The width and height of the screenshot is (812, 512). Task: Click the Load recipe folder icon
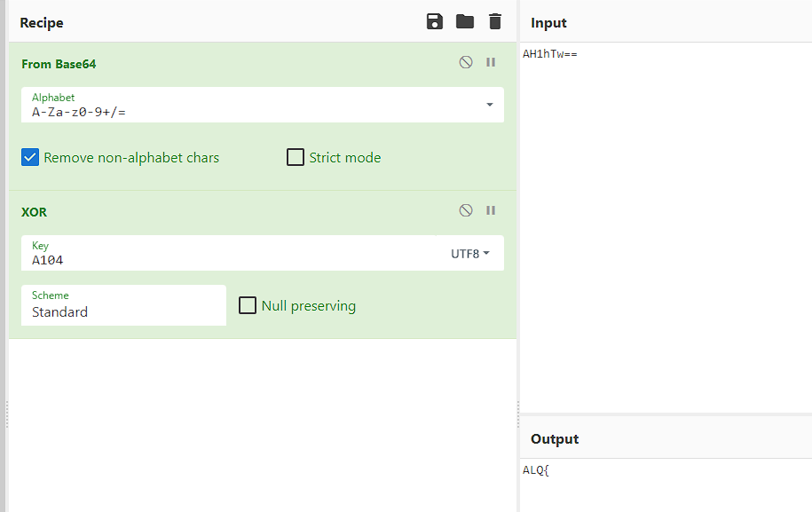pos(465,22)
